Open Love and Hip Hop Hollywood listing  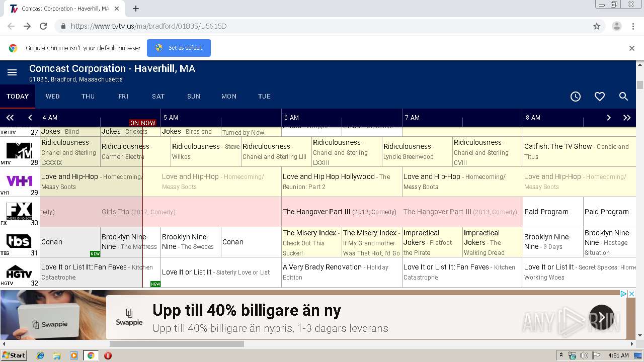pyautogui.click(x=342, y=182)
